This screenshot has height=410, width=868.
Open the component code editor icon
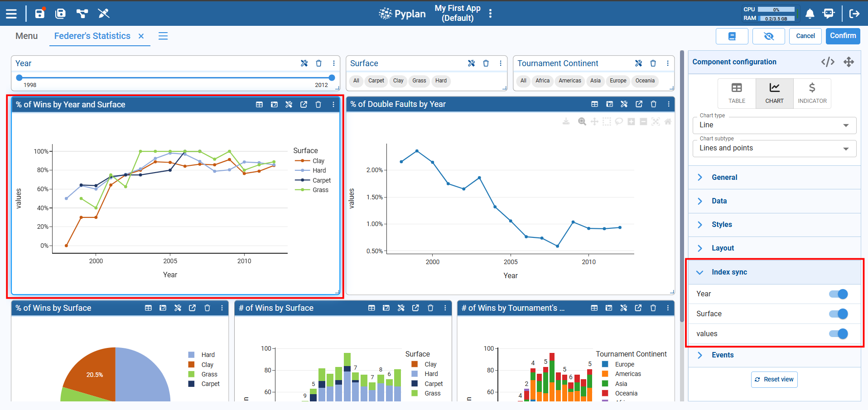click(x=828, y=62)
